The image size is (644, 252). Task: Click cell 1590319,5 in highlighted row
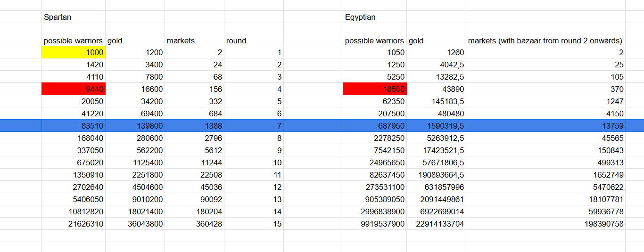pos(436,126)
